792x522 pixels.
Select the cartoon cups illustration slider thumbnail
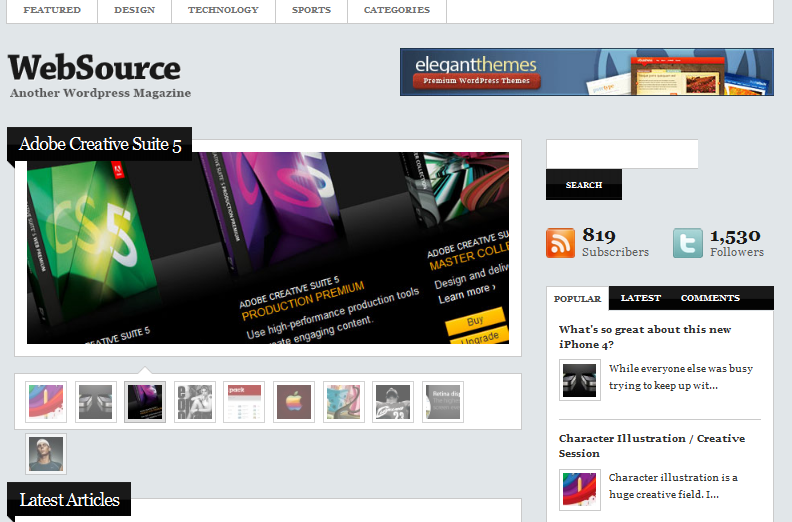click(343, 402)
